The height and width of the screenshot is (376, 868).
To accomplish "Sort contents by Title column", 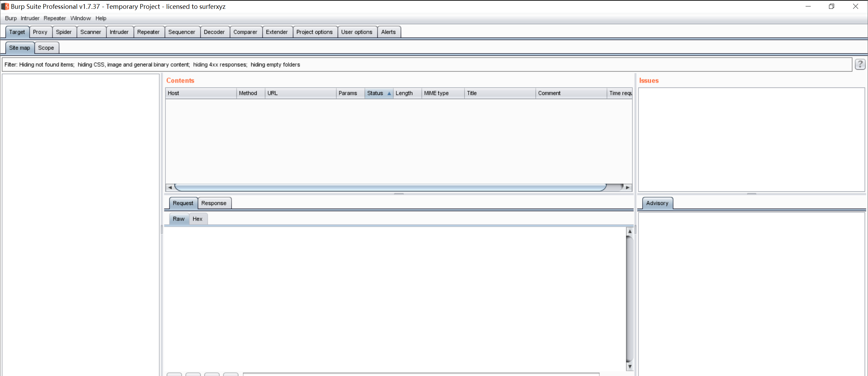I will click(500, 93).
